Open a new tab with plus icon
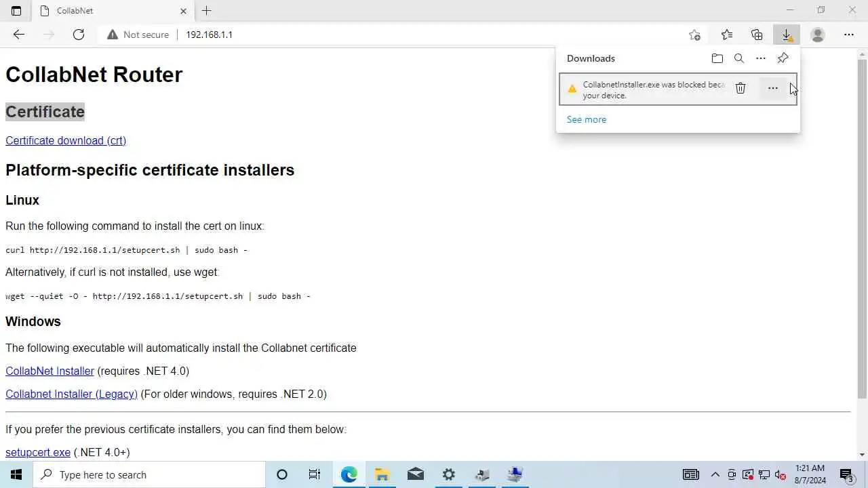 pos(207,11)
